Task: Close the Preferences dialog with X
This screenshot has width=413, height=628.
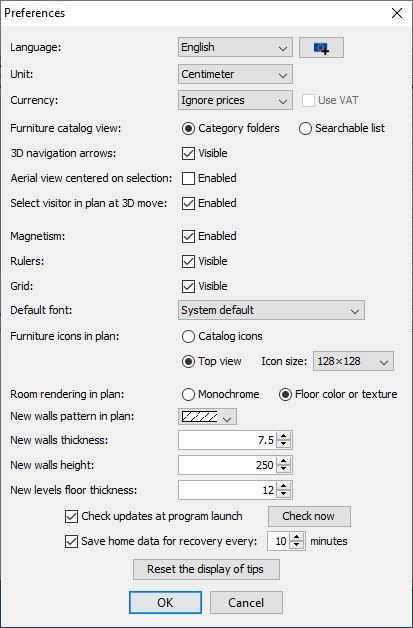Action: point(397,13)
